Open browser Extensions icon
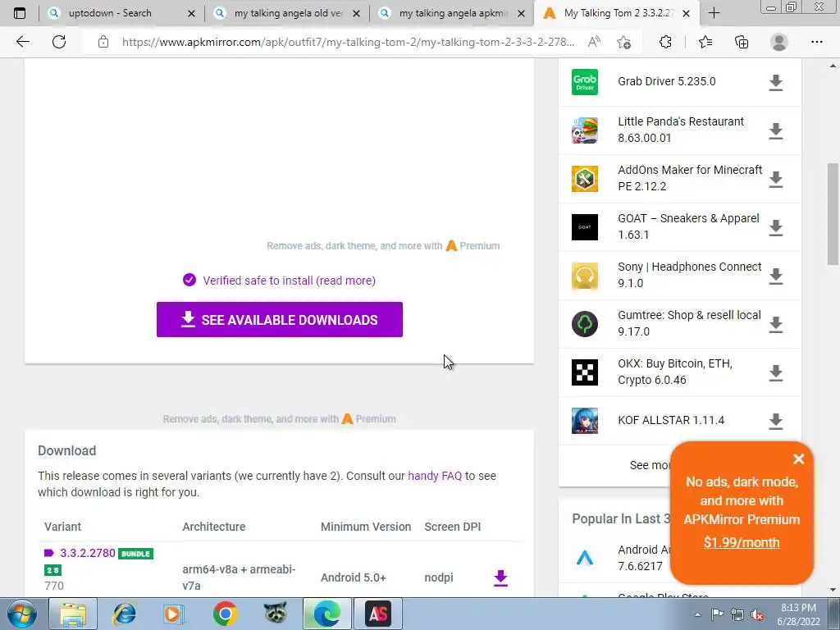Viewport: 840px width, 630px height. 665,42
